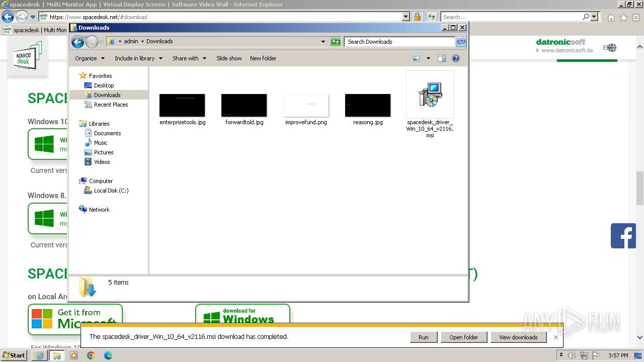Click the spacedesk logo on webpage

(28, 56)
